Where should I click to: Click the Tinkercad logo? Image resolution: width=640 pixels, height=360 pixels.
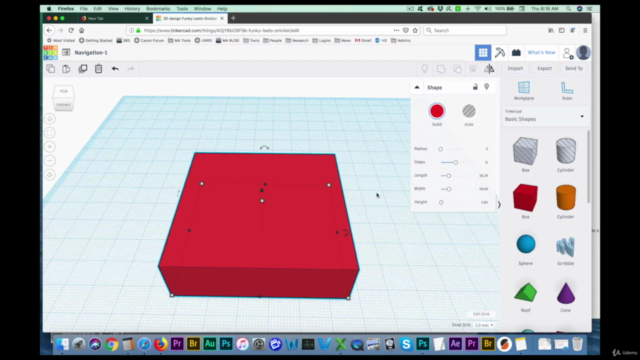51,53
